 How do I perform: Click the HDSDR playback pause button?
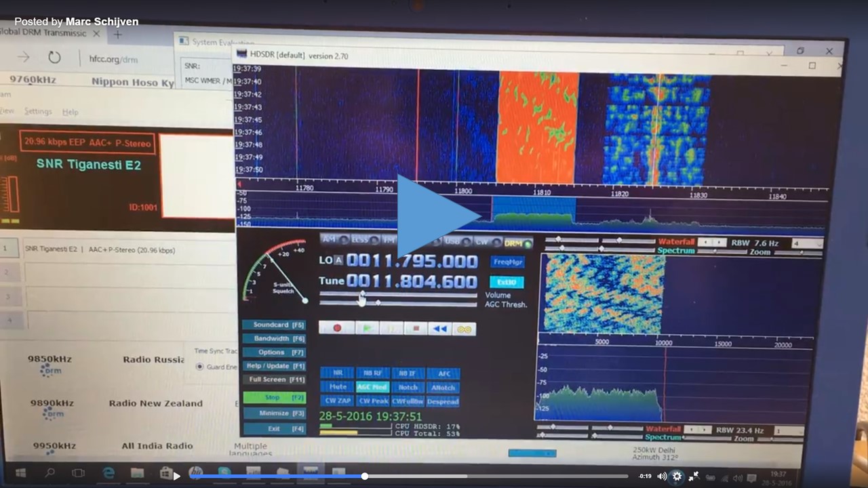[x=391, y=328]
